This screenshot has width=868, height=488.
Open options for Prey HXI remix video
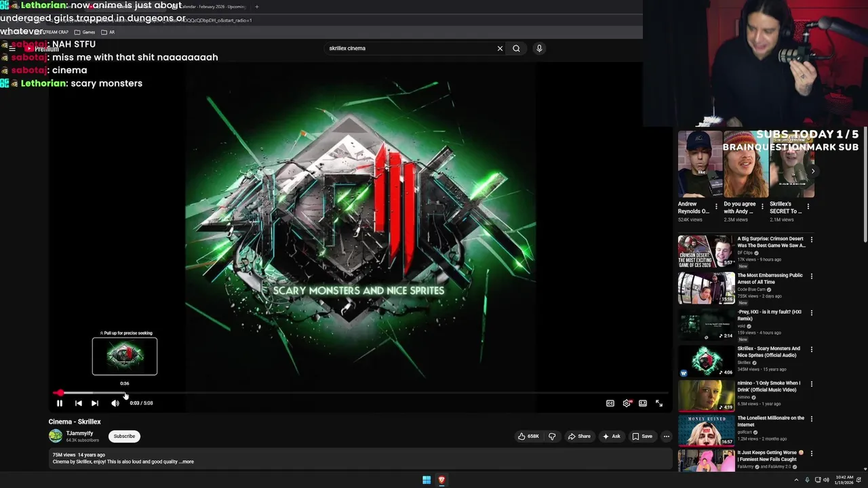coord(812,312)
